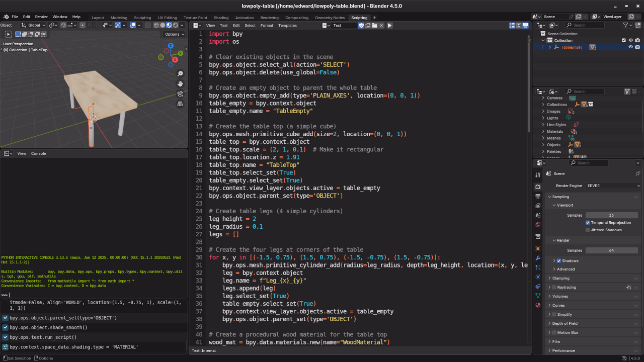
Task: Disable the Temporal Reprojection checkbox
Action: pos(588,223)
